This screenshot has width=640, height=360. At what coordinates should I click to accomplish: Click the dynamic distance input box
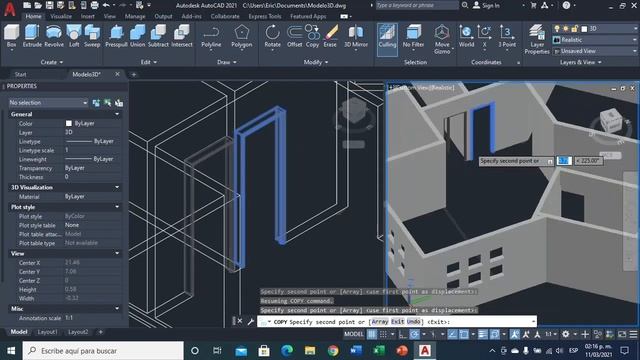coord(564,161)
